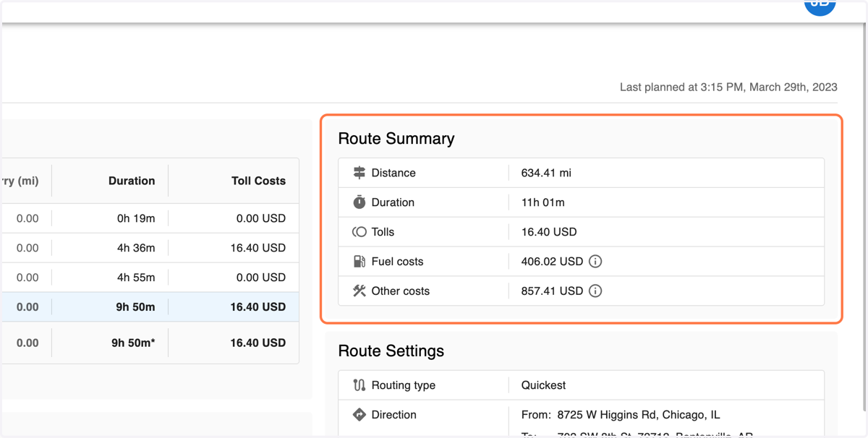This screenshot has height=438, width=868.
Task: Click toll cost in the 9h 50m* row
Action: pyautogui.click(x=258, y=343)
